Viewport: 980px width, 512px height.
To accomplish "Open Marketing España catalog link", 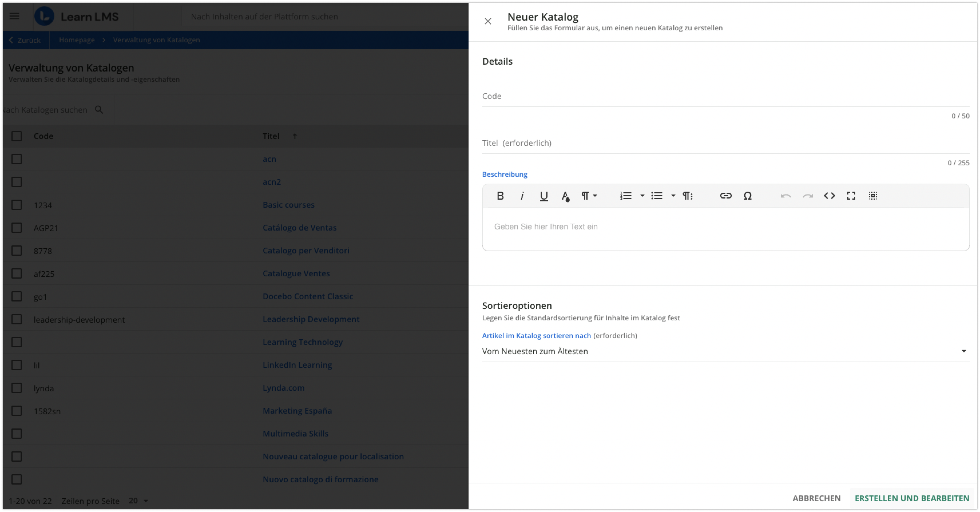I will pos(297,411).
